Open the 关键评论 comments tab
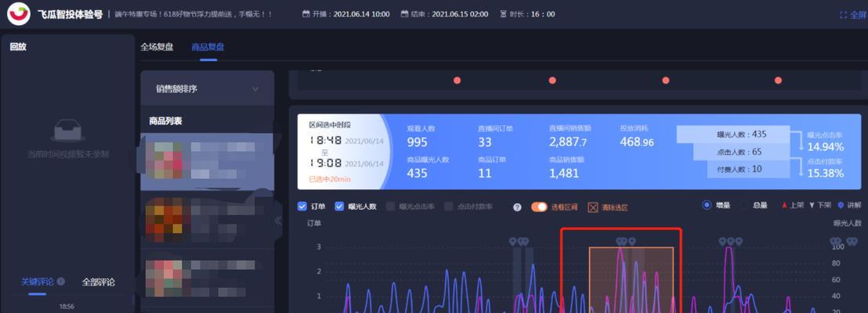 38,282
